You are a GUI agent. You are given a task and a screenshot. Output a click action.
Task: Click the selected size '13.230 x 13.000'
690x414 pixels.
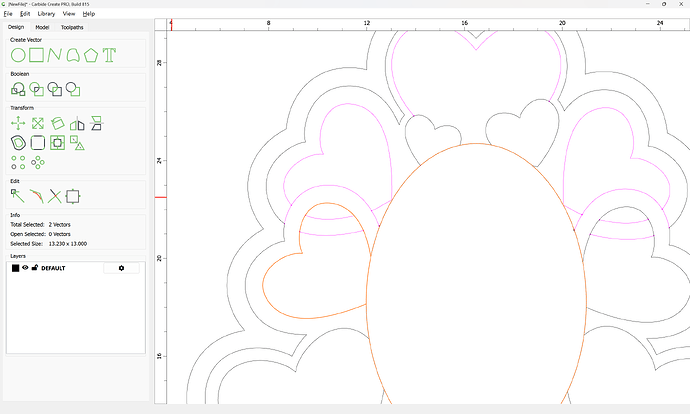68,244
